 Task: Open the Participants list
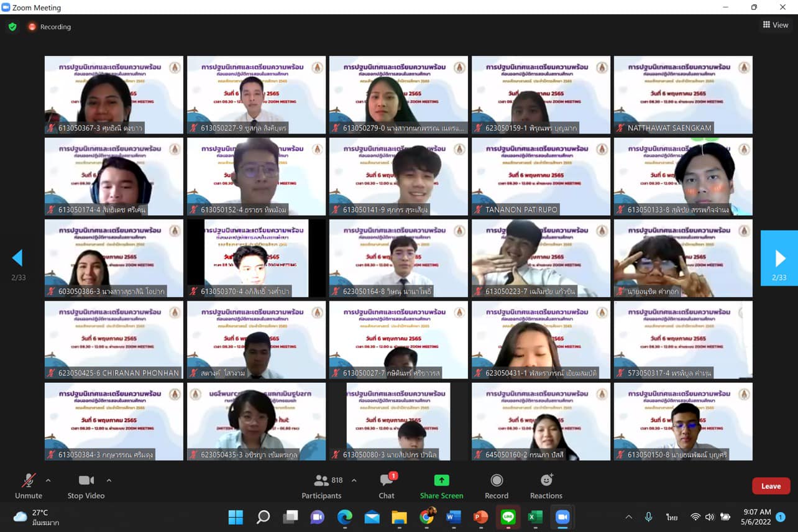321,485
